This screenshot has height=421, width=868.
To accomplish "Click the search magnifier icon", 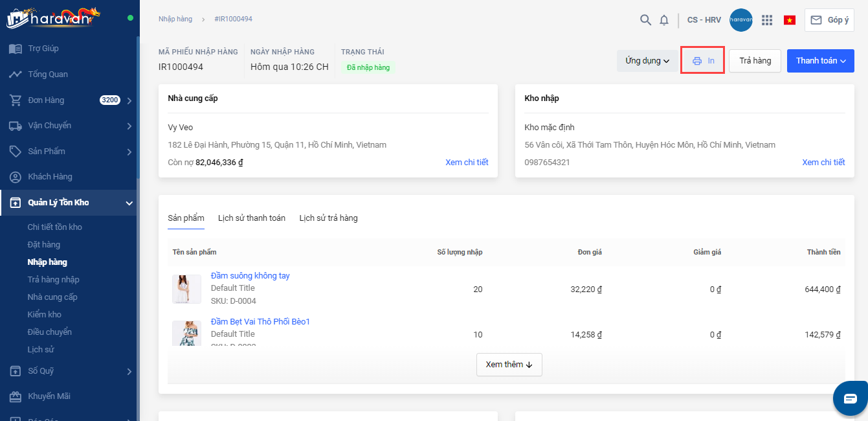I will click(645, 20).
